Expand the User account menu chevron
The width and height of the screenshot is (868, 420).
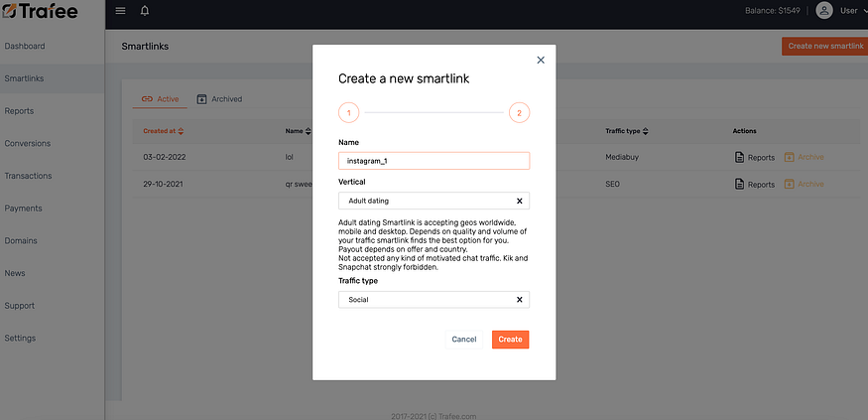864,11
